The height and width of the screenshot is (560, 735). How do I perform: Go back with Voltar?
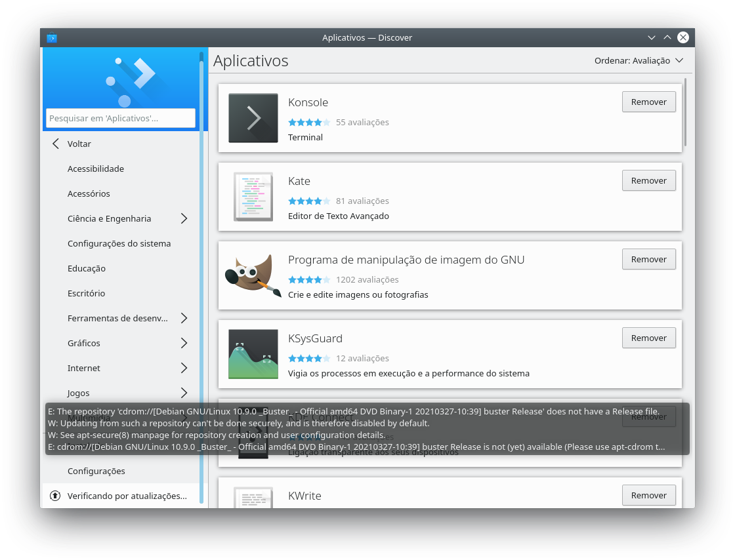79,144
